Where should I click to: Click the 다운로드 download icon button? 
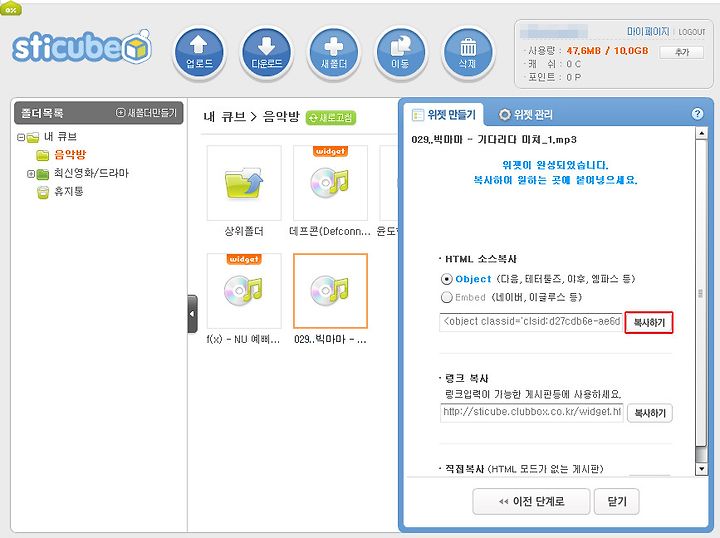click(266, 52)
